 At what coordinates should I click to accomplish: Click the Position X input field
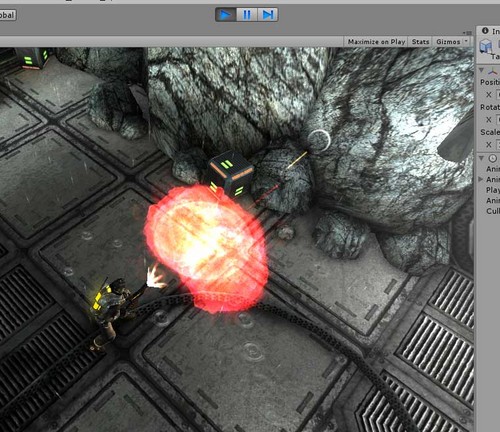tap(498, 95)
